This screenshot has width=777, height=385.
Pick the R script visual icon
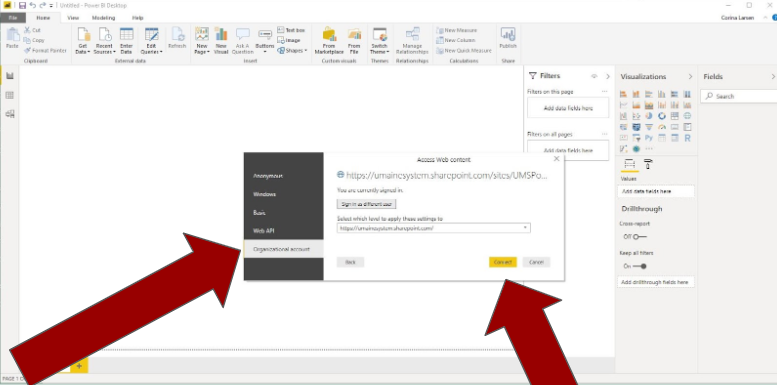click(x=687, y=138)
